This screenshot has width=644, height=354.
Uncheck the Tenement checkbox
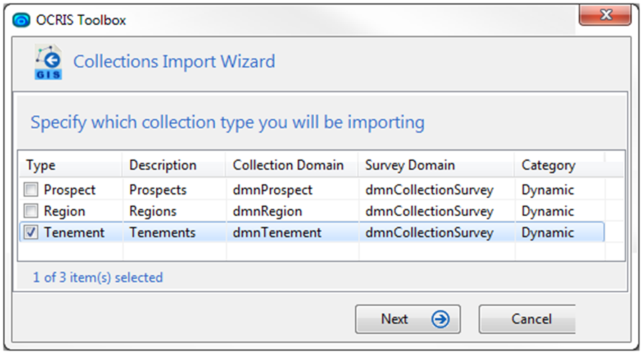31,232
